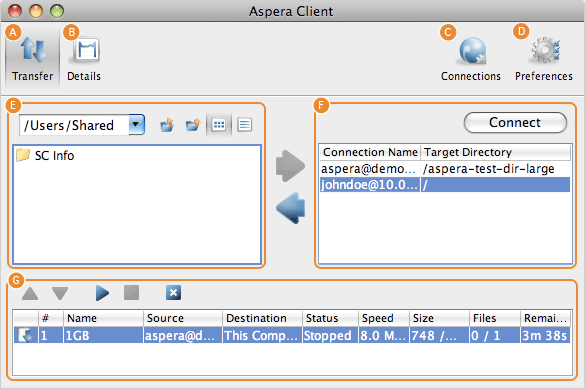Start the selected transfer
This screenshot has height=389, width=585.
click(102, 293)
